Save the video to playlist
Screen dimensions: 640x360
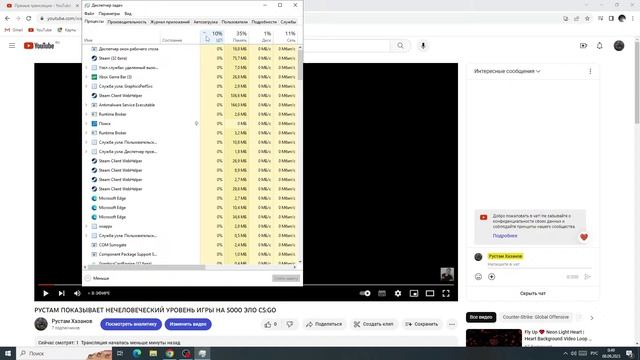(422, 324)
